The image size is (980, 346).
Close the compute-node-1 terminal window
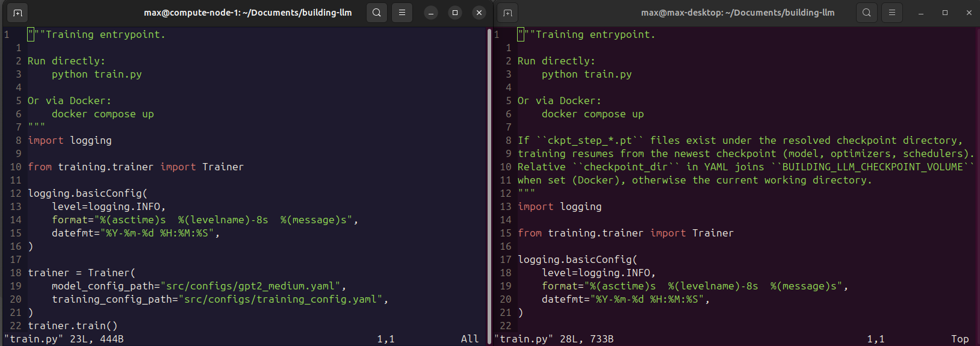[479, 13]
